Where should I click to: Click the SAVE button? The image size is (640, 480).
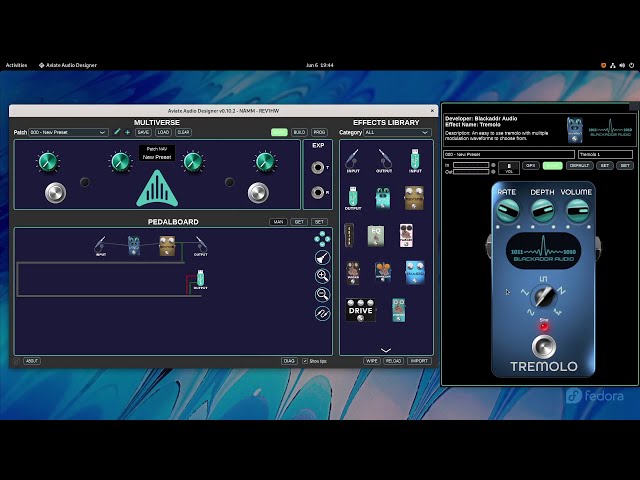[x=143, y=132]
